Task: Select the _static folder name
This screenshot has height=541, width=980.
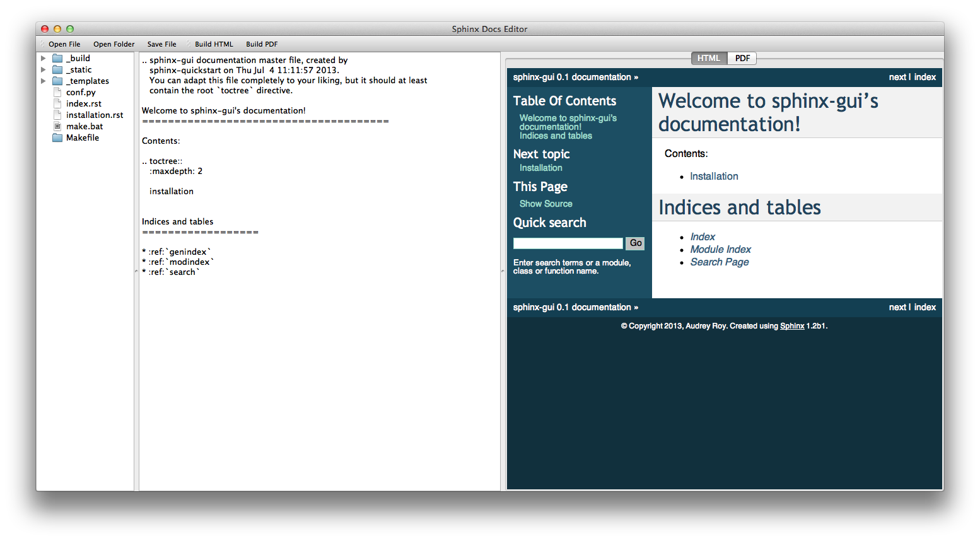Action: click(79, 70)
